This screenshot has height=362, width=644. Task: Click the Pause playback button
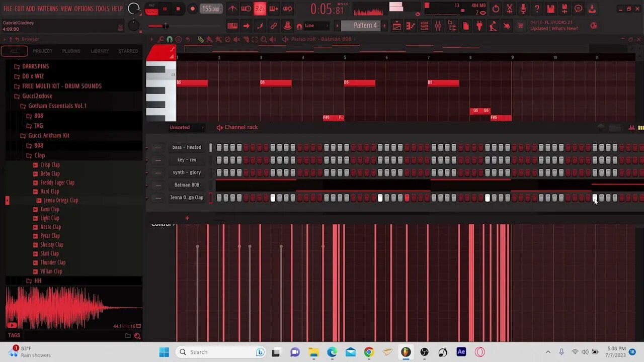(165, 9)
